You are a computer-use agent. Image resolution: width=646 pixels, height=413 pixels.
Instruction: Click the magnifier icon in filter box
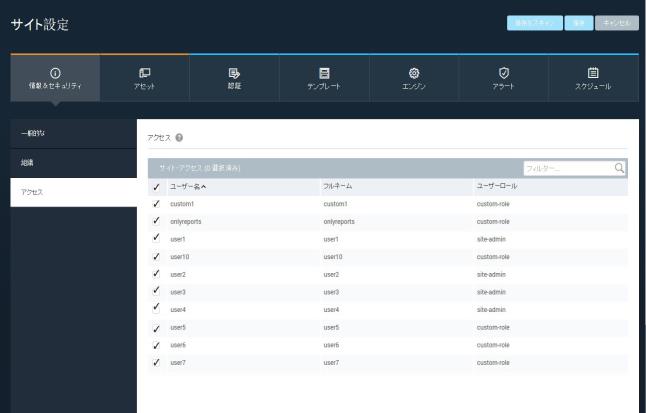coord(619,167)
